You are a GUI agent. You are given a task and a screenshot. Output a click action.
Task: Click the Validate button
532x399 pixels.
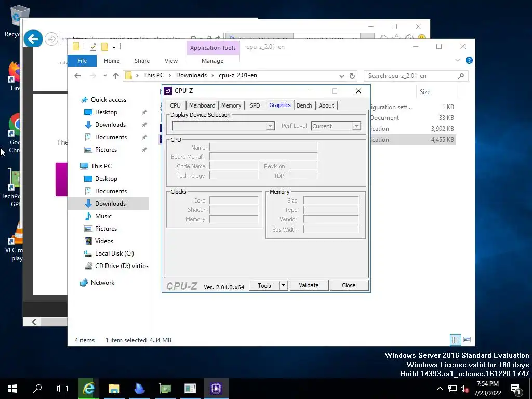tap(309, 285)
